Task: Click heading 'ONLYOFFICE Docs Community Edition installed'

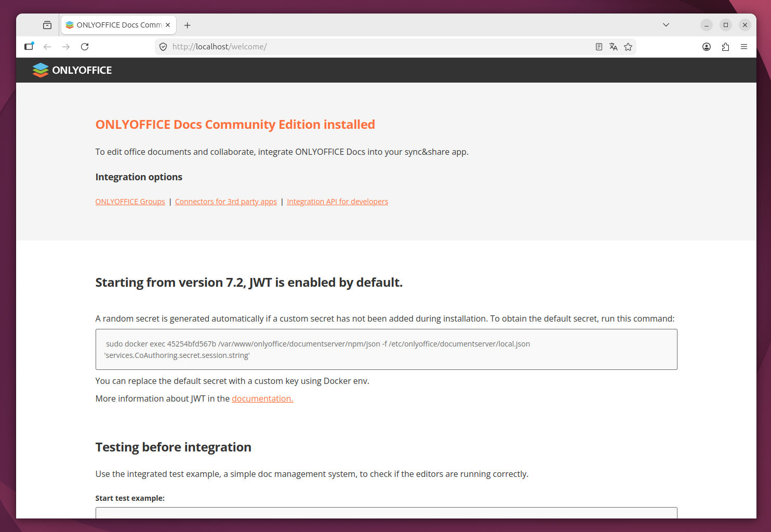Action: tap(235, 125)
